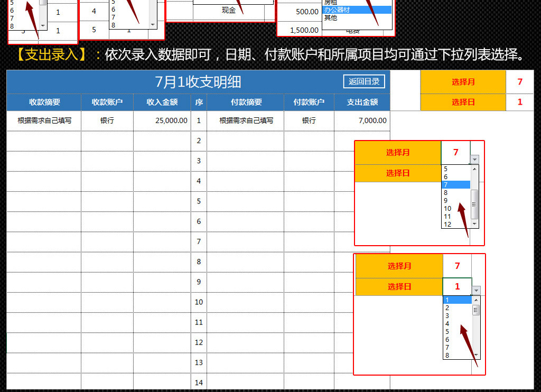Click the first row's 收款摘要 cell
541x392 pixels.
pos(44,120)
